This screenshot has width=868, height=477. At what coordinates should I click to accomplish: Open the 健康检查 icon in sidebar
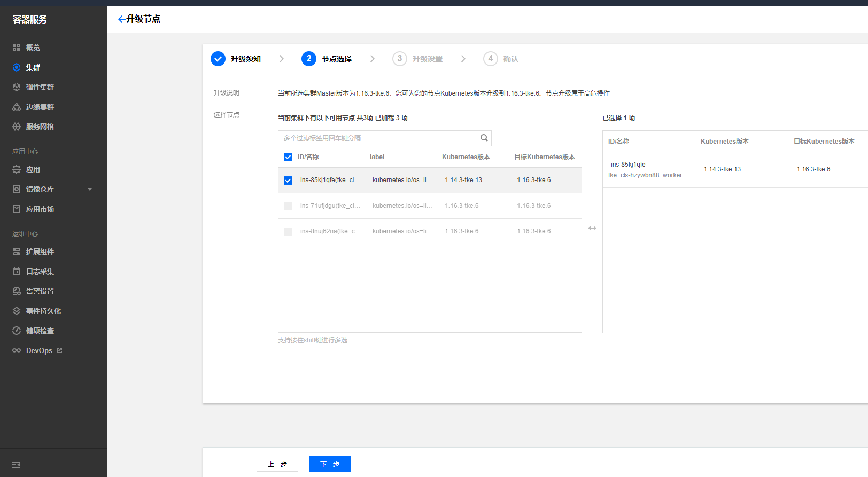click(17, 331)
